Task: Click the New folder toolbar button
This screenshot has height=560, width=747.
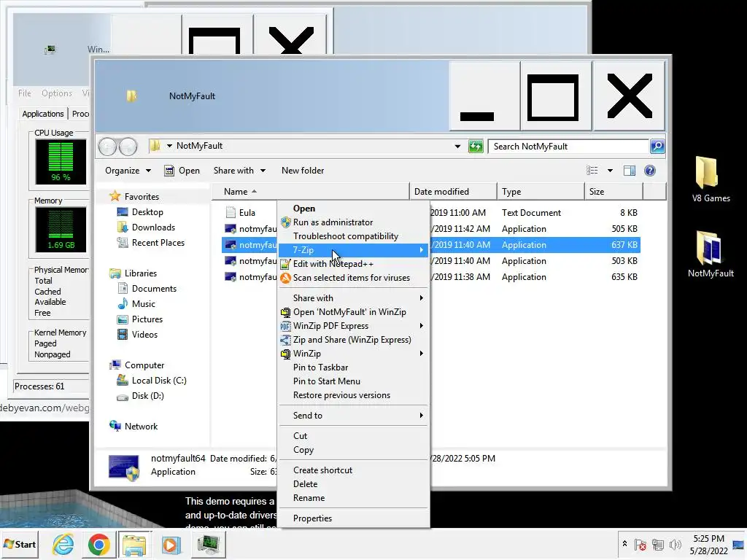Action: [x=303, y=171]
